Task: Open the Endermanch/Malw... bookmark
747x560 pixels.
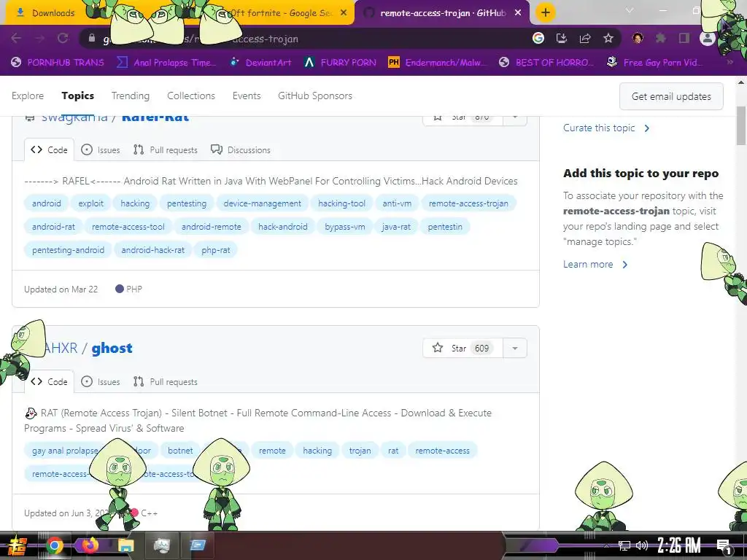Action: pyautogui.click(x=438, y=63)
